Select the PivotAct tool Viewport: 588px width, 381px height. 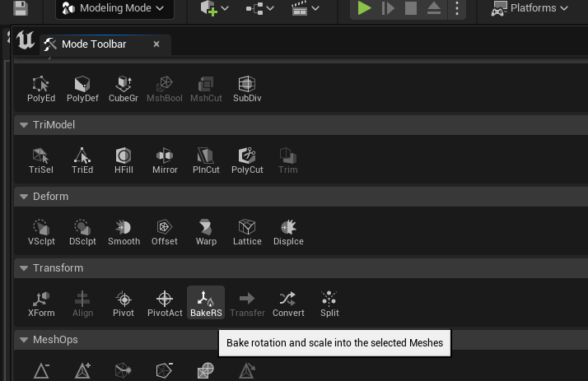pyautogui.click(x=165, y=304)
